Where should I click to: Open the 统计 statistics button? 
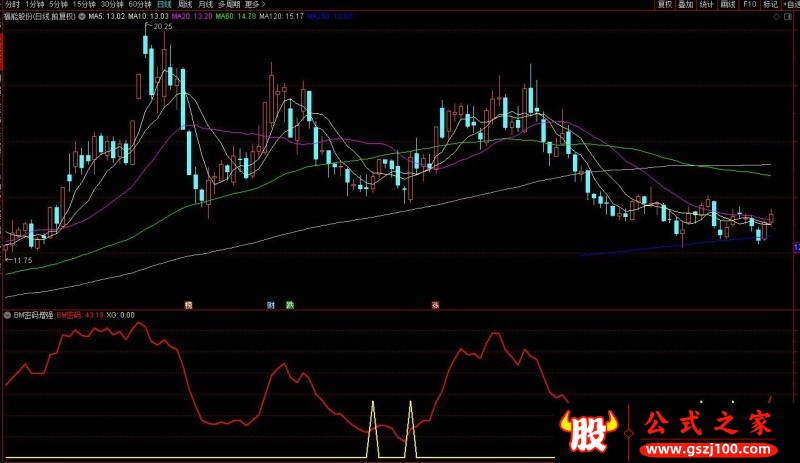click(707, 5)
